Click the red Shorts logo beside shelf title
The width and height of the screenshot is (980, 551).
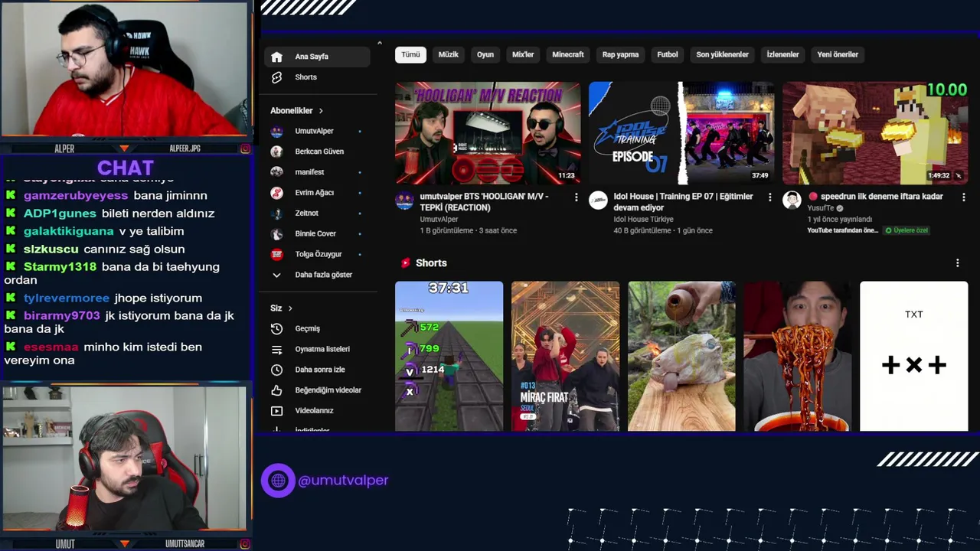(x=405, y=263)
